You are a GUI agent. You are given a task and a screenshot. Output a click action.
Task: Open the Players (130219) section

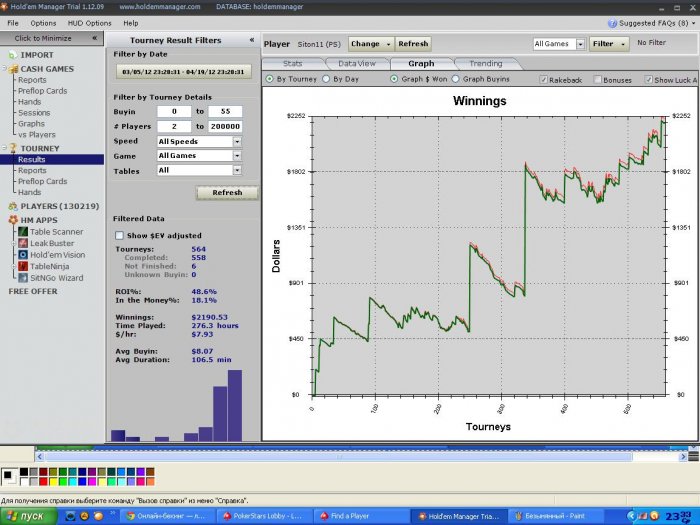59,206
